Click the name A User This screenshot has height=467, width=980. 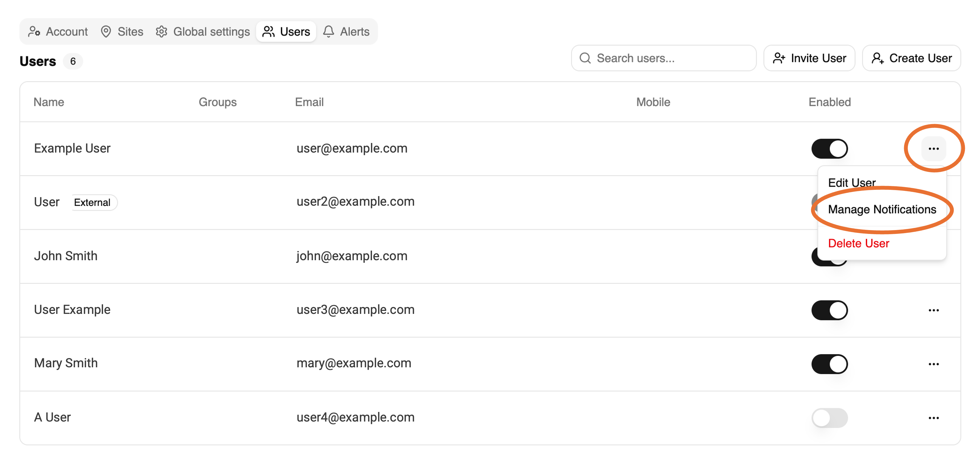52,417
